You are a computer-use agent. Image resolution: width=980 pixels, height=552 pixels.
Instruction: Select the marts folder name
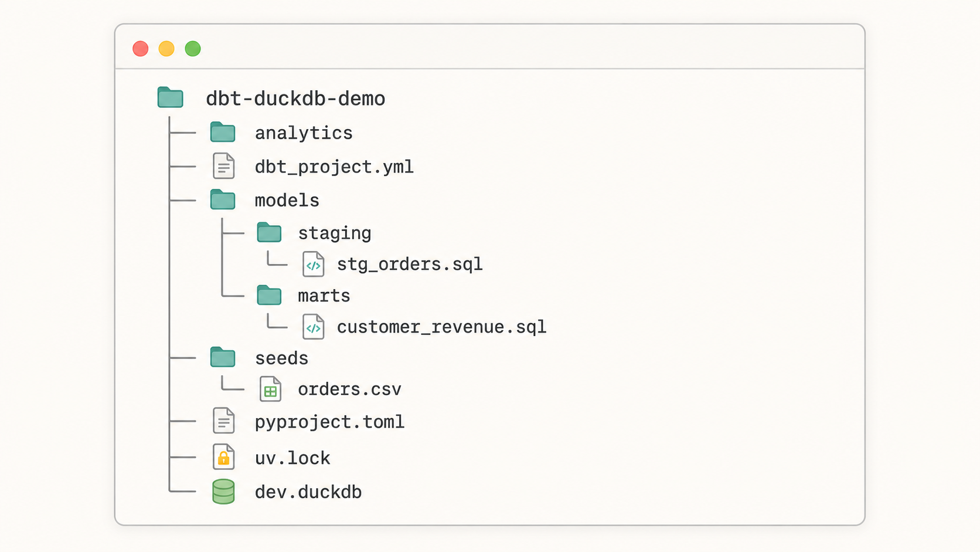[x=324, y=296]
